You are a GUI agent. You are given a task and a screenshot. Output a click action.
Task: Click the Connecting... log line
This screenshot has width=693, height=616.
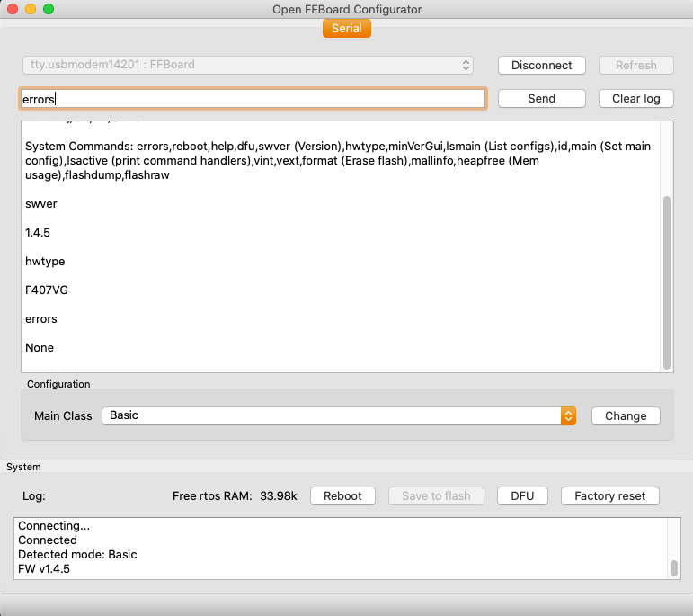(x=54, y=526)
